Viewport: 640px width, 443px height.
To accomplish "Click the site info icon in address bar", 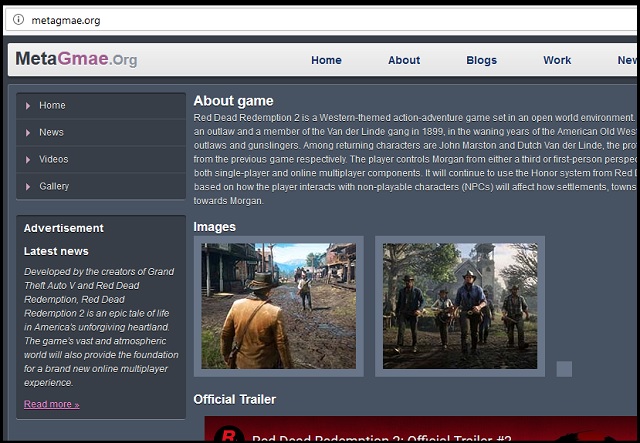I will pos(18,20).
